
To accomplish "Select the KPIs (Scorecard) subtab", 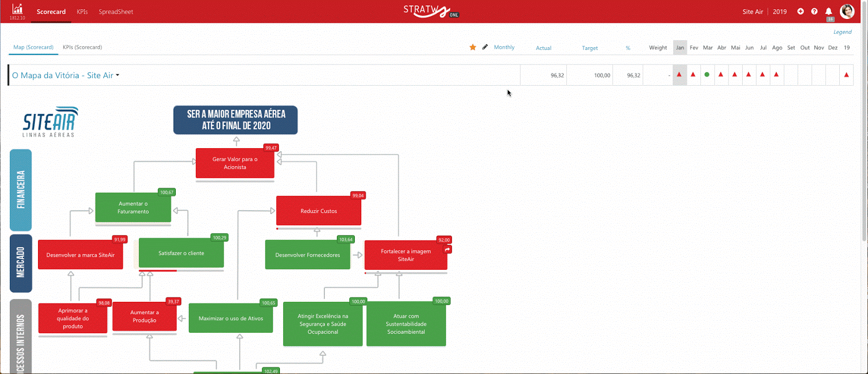I will (x=82, y=47).
